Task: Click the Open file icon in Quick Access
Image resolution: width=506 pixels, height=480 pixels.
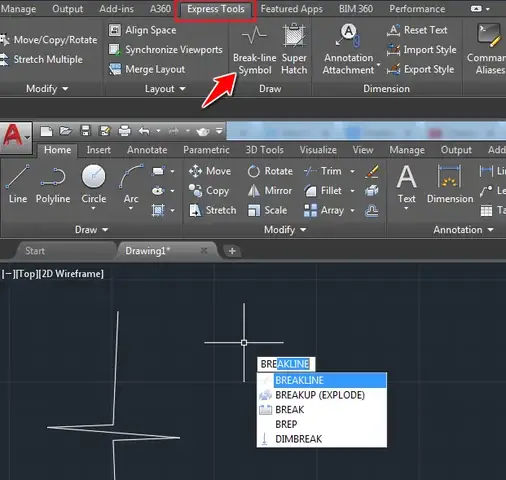Action: click(66, 131)
